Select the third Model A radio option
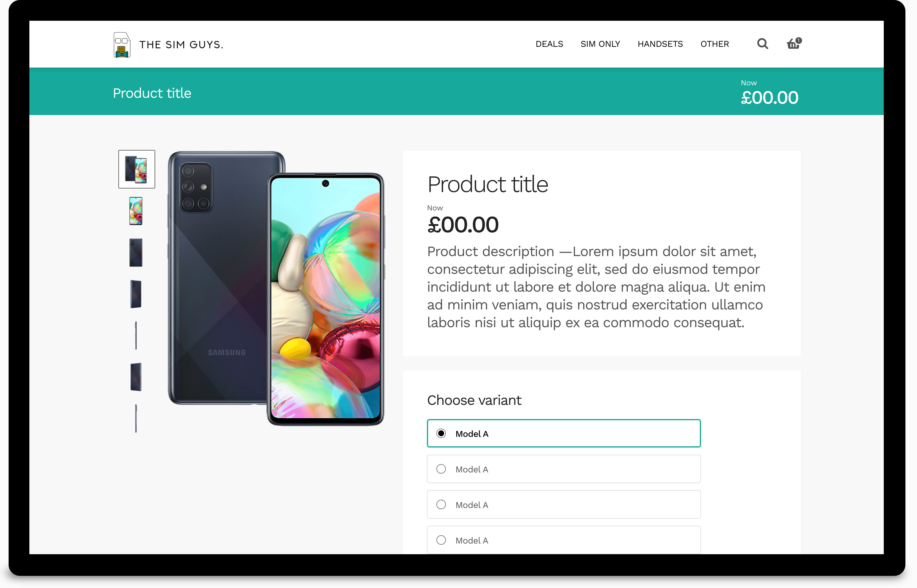Image resolution: width=917 pixels, height=588 pixels. click(564, 504)
